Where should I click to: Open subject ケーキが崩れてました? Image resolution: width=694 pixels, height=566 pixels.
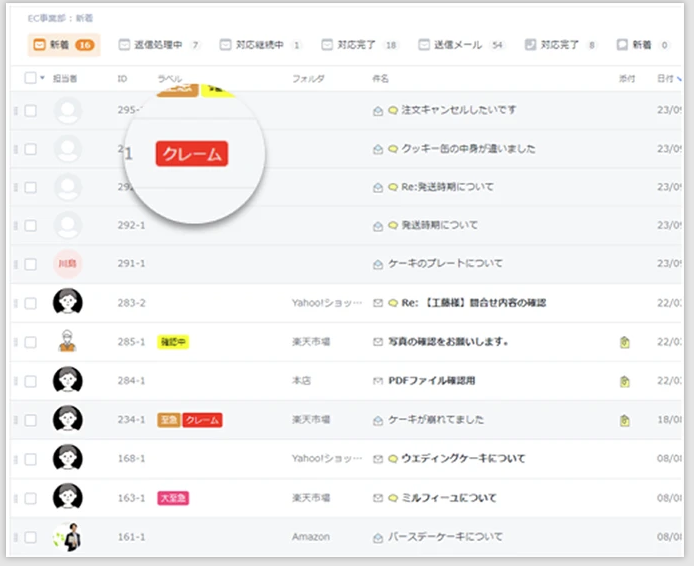tap(436, 420)
